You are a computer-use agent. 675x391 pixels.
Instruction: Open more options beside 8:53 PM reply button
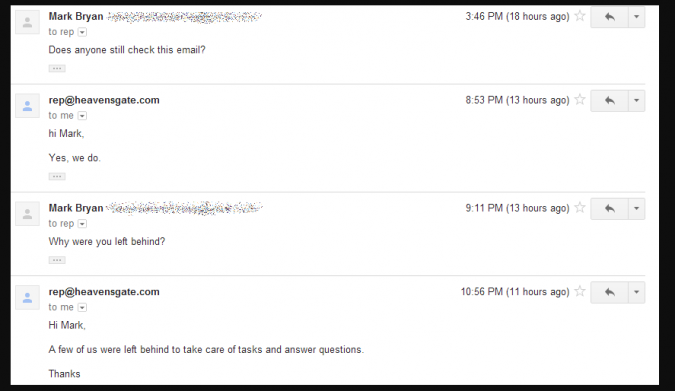(x=637, y=101)
